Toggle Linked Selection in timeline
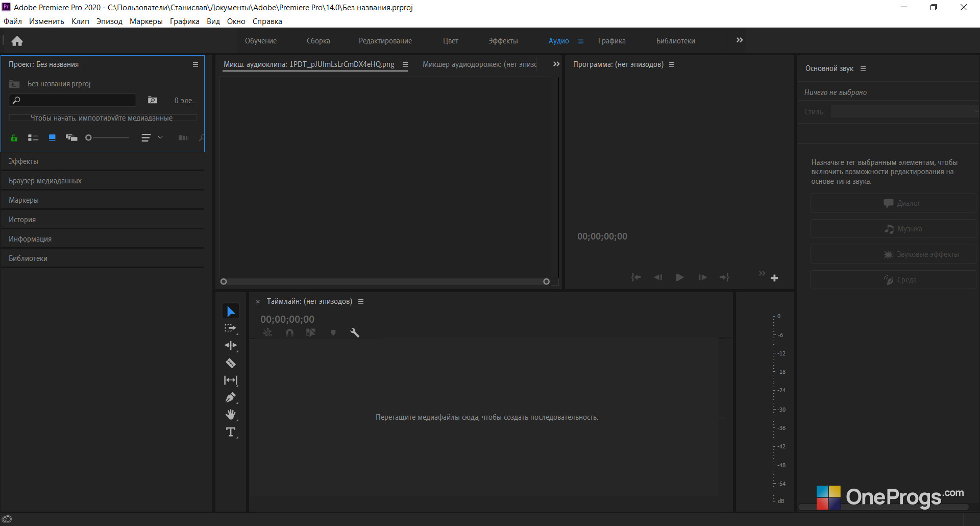 pos(311,333)
